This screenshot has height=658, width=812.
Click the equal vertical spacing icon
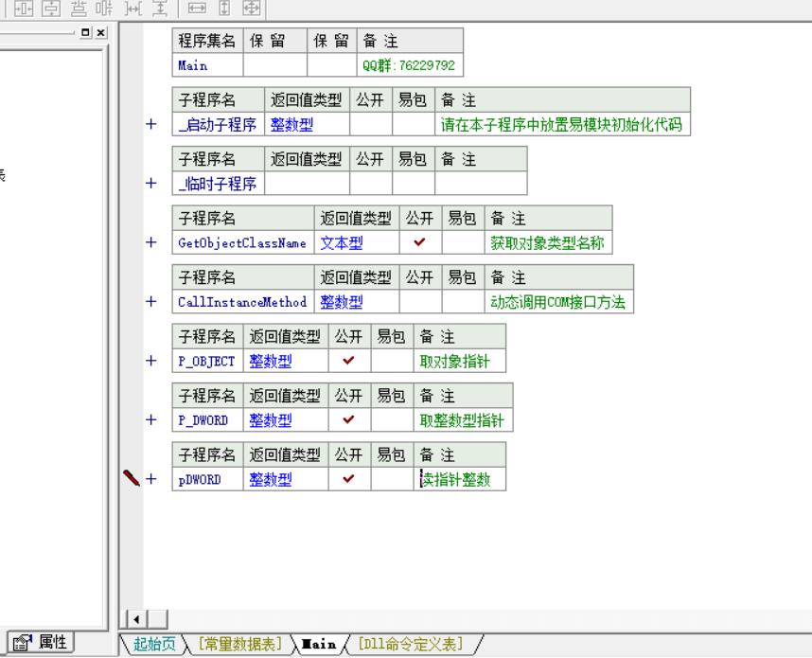(161, 8)
